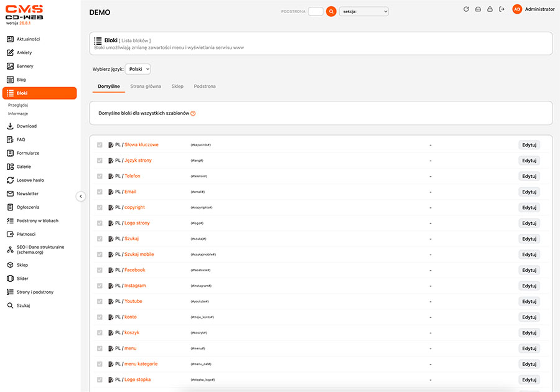Click the Slider icon in sidebar
This screenshot has height=392, width=560.
coord(11,279)
